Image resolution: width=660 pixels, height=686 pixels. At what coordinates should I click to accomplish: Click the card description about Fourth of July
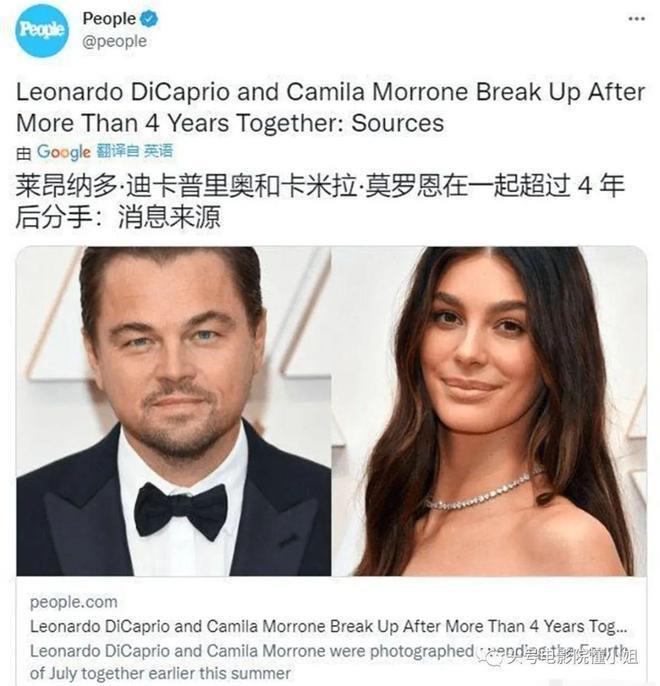coord(328,662)
